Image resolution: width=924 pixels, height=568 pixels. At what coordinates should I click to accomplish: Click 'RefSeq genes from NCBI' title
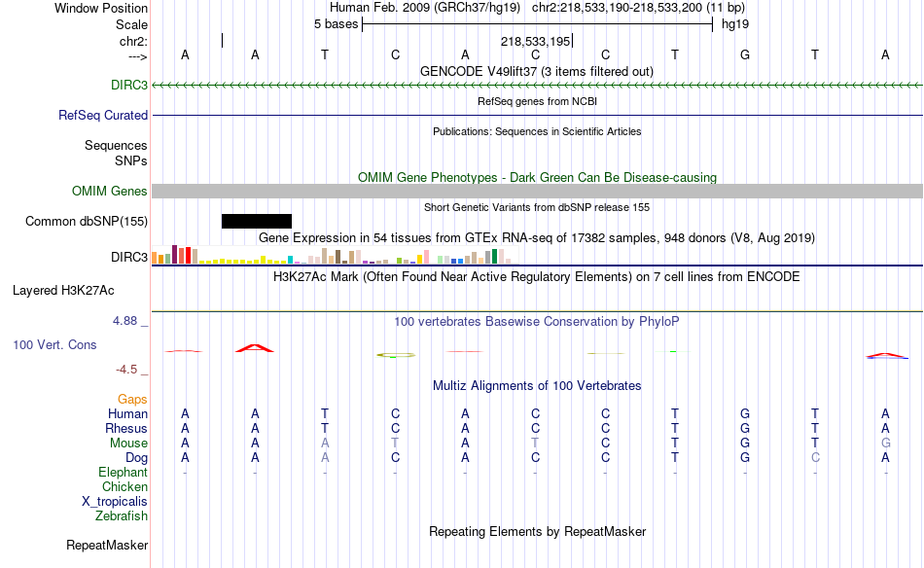pos(537,101)
